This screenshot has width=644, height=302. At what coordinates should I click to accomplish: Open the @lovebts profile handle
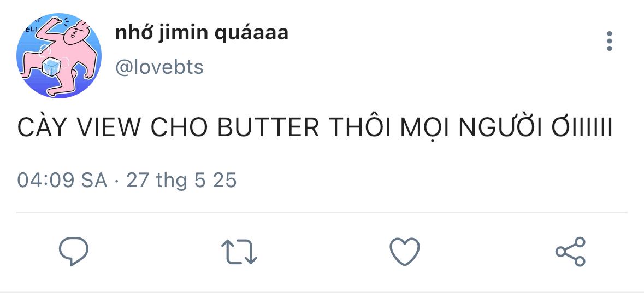point(159,67)
